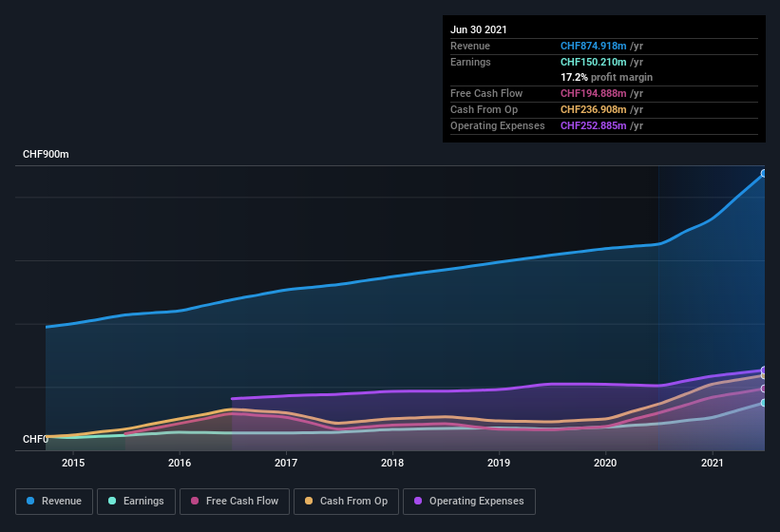The width and height of the screenshot is (780, 532).
Task: Click the 2019 x-axis label
Action: (499, 463)
